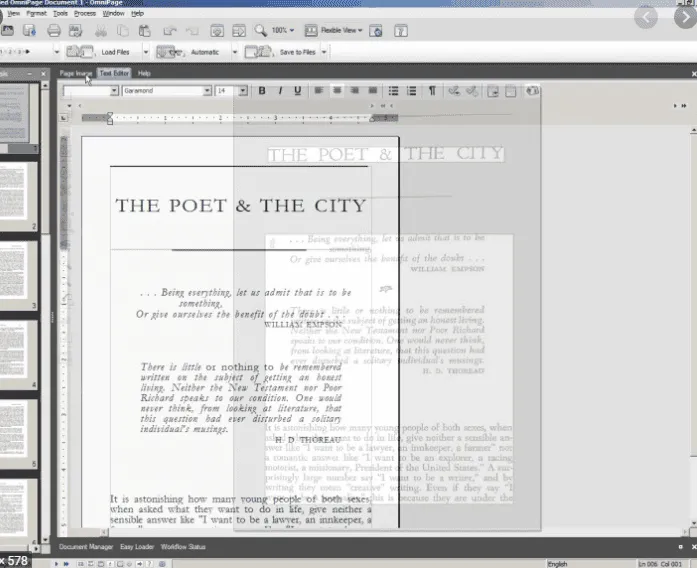
Task: Open the Automatic layout dropdown arrow
Action: click(x=235, y=52)
